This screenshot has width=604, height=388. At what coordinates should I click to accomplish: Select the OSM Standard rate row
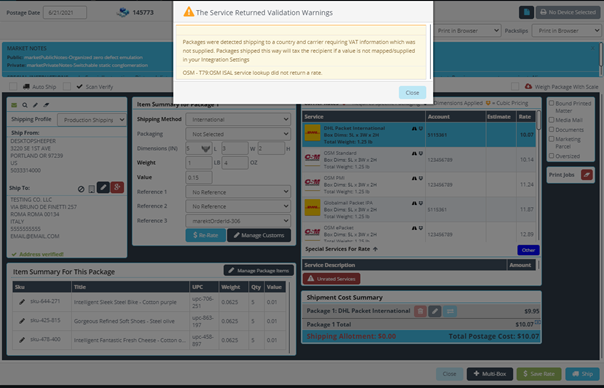pyautogui.click(x=419, y=160)
